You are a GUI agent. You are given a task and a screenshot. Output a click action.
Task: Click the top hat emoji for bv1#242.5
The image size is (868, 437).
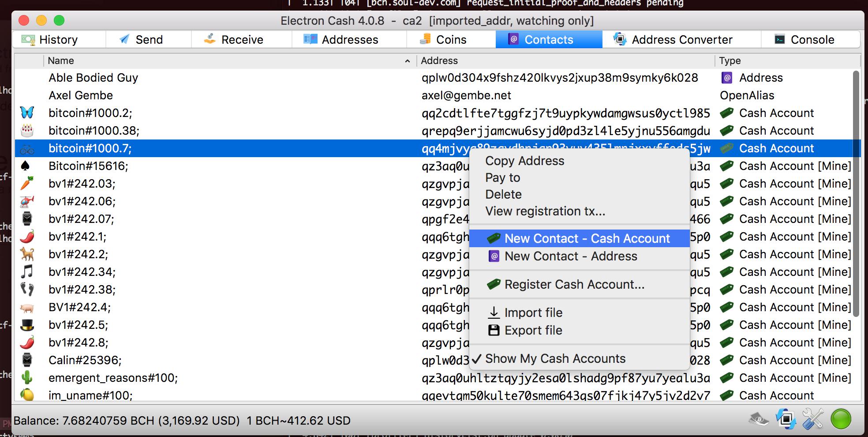(27, 325)
